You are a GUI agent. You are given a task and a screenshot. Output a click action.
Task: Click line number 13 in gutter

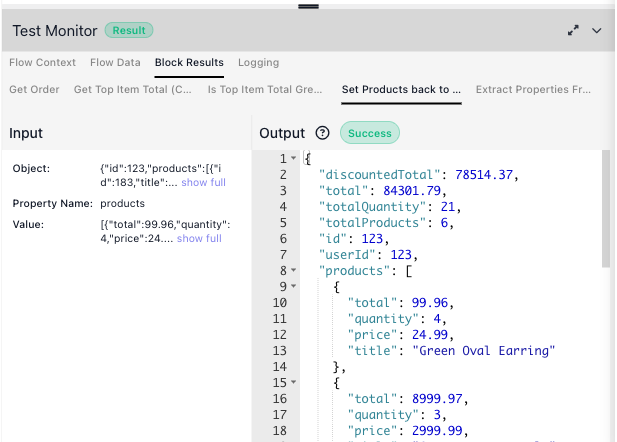[280, 351]
